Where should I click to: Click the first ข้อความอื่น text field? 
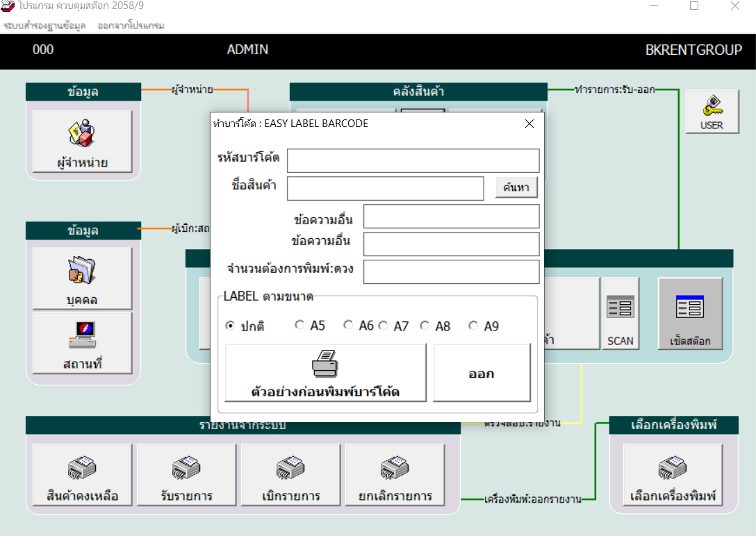coord(451,216)
